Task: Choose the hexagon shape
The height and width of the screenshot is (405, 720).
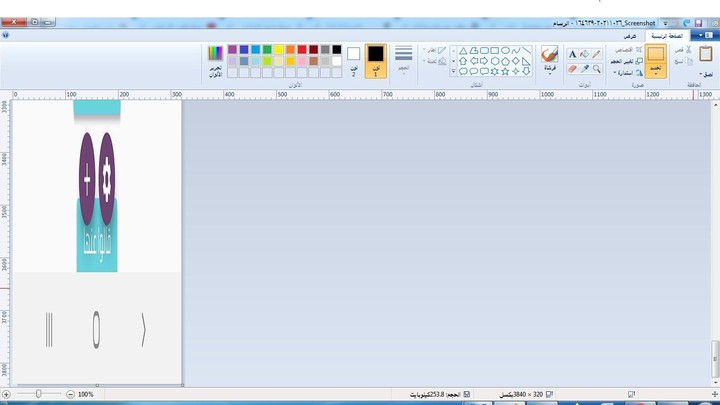Action: (495, 61)
